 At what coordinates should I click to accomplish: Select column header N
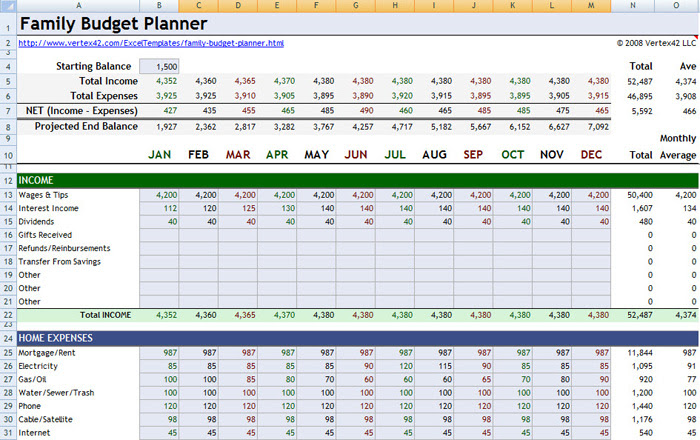pos(633,6)
